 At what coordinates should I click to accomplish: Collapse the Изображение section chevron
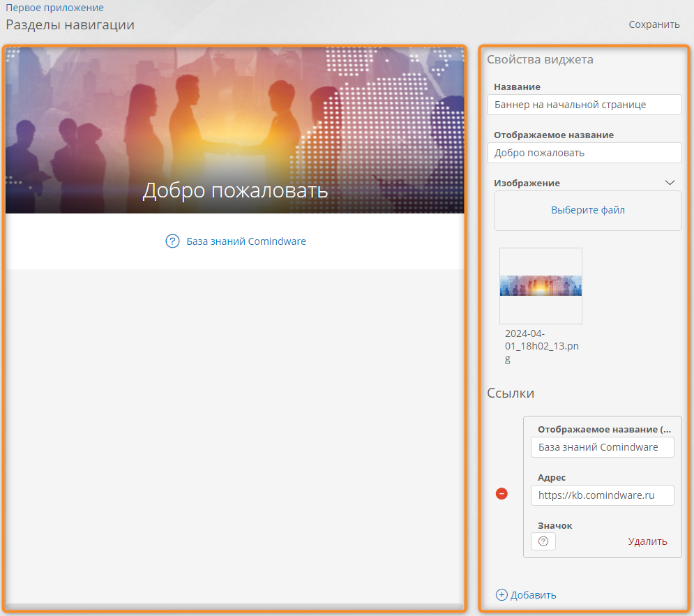pos(670,183)
